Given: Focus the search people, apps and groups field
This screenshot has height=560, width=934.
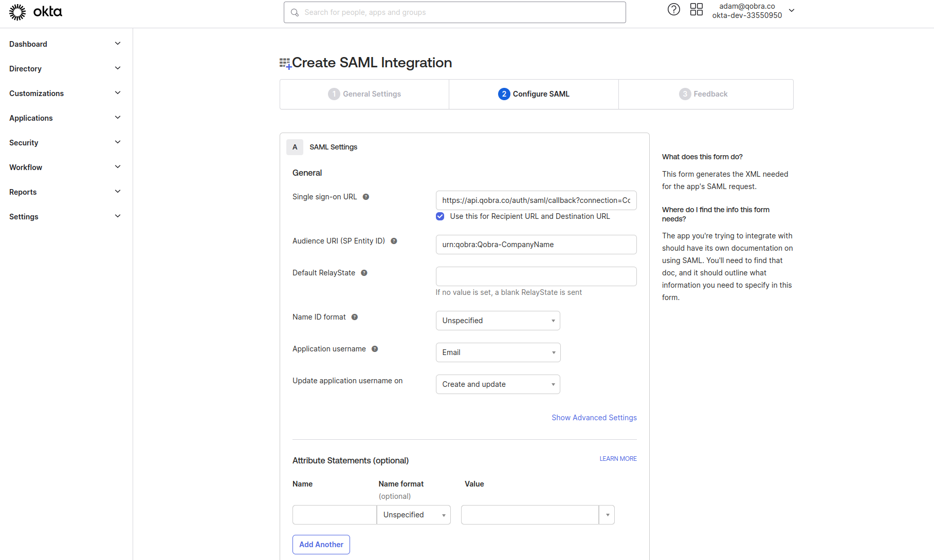Looking at the screenshot, I should (455, 12).
